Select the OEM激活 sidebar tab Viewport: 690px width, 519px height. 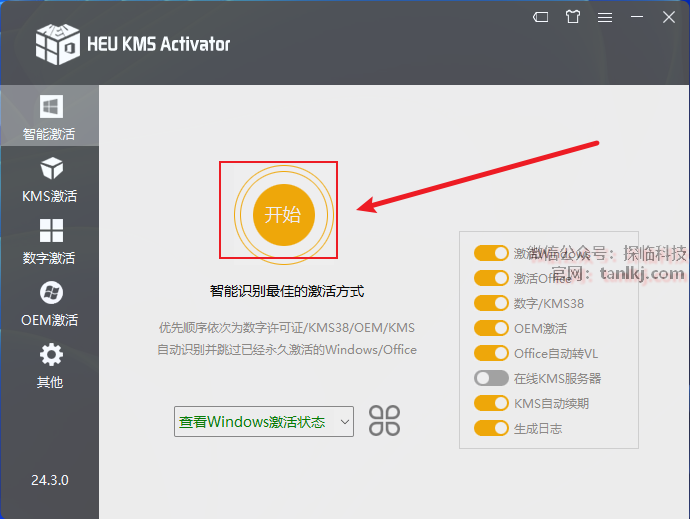coord(50,304)
